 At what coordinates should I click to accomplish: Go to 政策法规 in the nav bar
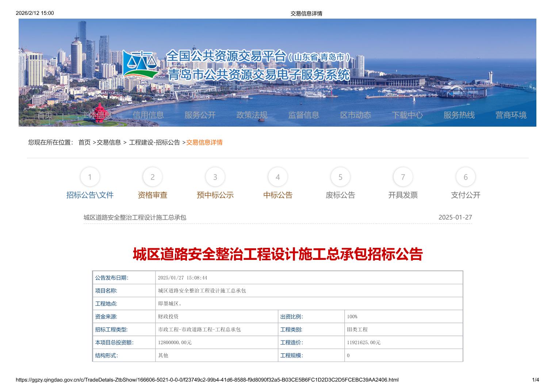252,115
